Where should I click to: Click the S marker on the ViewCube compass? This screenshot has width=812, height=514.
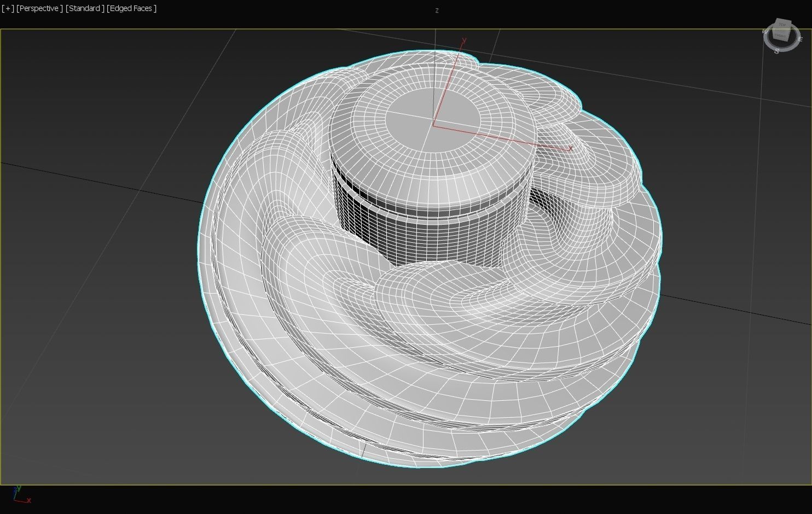(777, 51)
